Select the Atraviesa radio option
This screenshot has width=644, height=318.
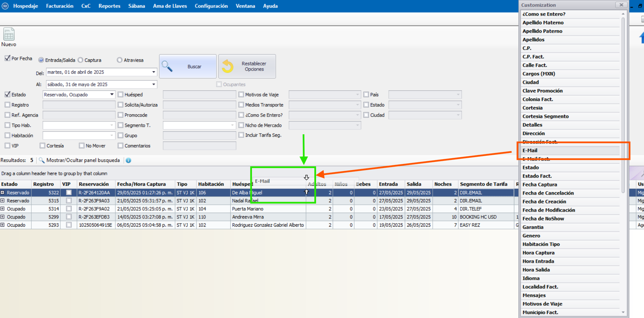click(119, 60)
